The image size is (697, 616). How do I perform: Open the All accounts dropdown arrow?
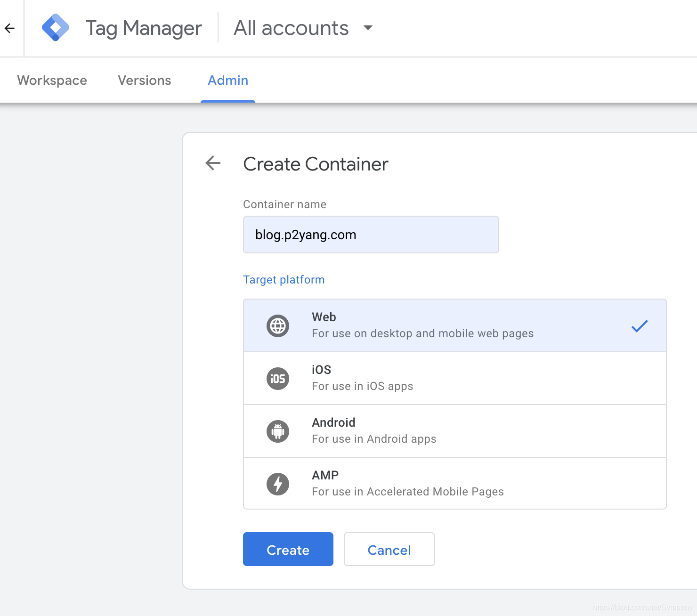tap(368, 28)
